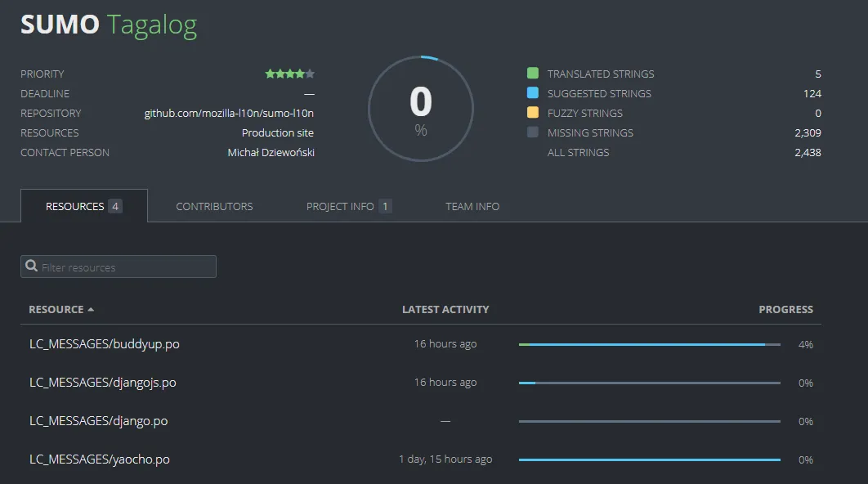The height and width of the screenshot is (484, 868).
Task: Click the CONTACT PERSON label
Action: click(x=65, y=152)
